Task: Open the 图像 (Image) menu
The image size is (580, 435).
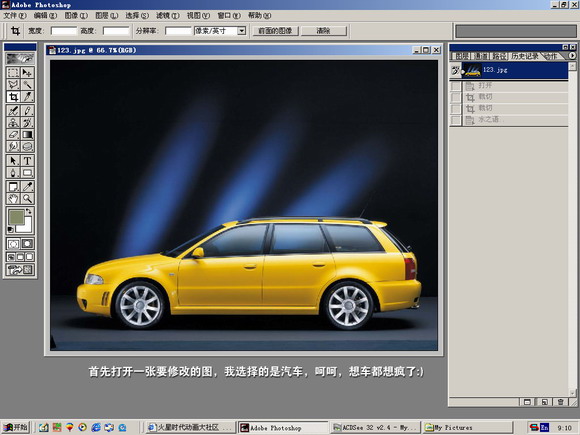Action: point(76,16)
